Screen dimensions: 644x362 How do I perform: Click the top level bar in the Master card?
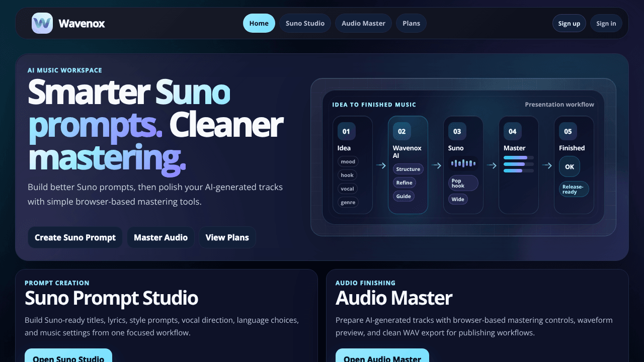tap(519, 158)
